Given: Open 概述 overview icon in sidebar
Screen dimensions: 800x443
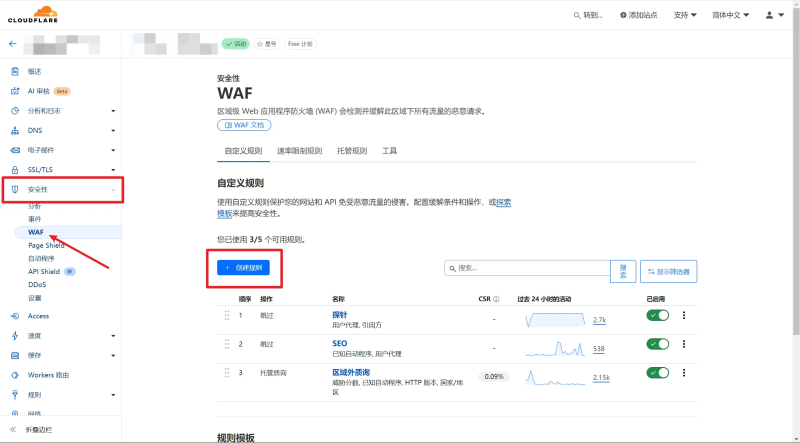Looking at the screenshot, I should [x=15, y=71].
